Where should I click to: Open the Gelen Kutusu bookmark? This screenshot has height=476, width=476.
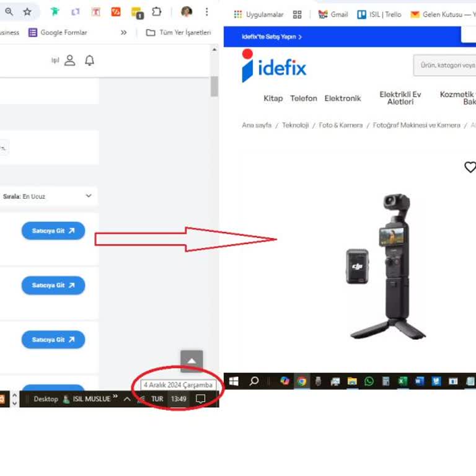(443, 14)
